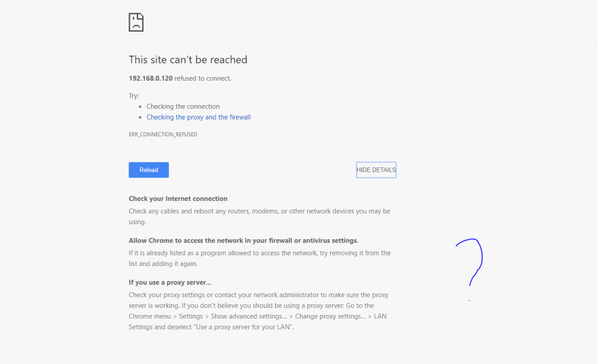This screenshot has height=364, width=598.
Task: Select the 192.168.0.120 address text
Action: pyautogui.click(x=151, y=78)
